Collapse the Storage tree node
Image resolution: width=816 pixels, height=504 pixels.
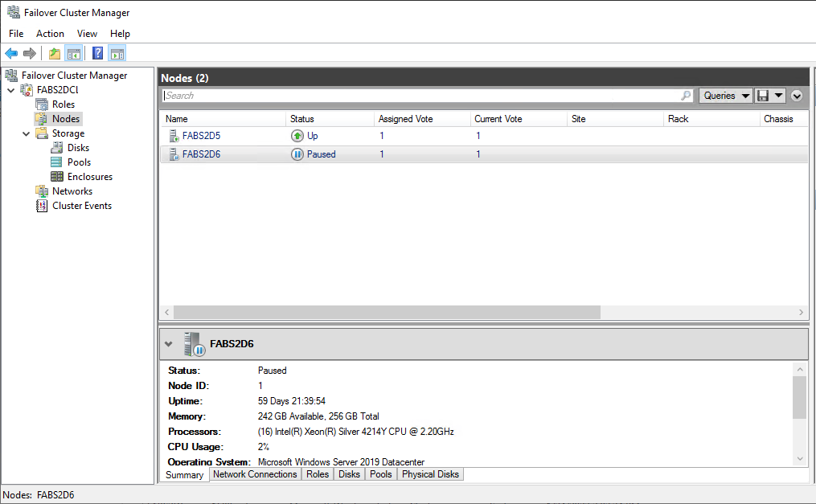click(26, 133)
